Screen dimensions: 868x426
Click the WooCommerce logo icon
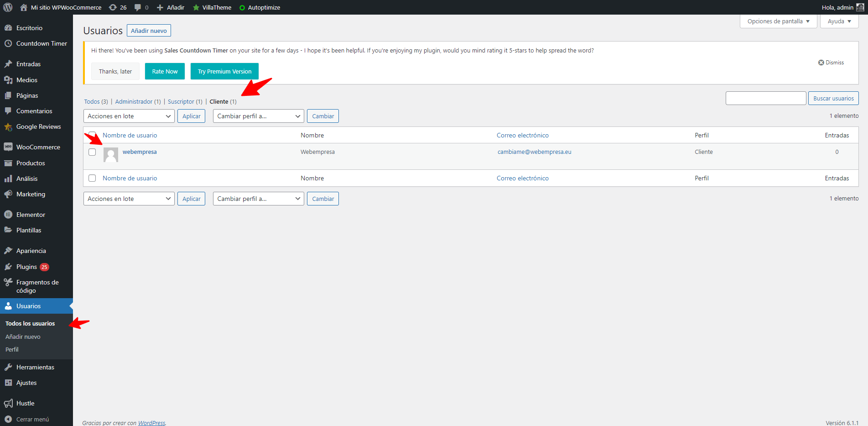pyautogui.click(x=8, y=147)
